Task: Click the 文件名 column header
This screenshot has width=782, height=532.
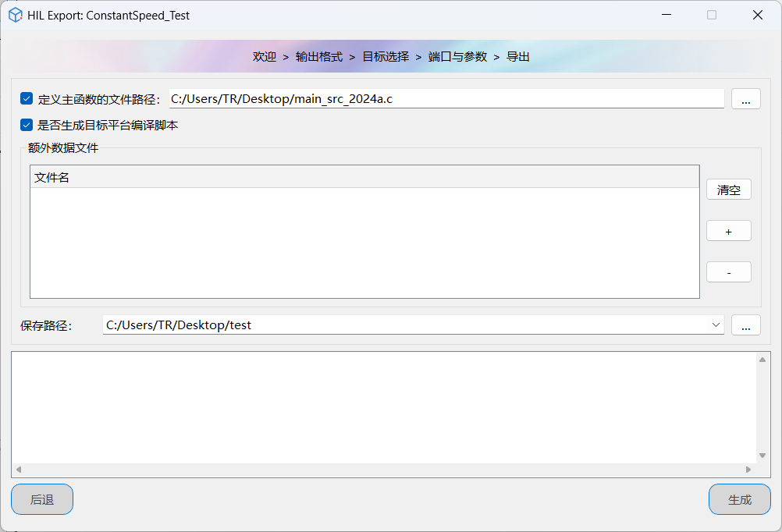Action: tap(364, 177)
